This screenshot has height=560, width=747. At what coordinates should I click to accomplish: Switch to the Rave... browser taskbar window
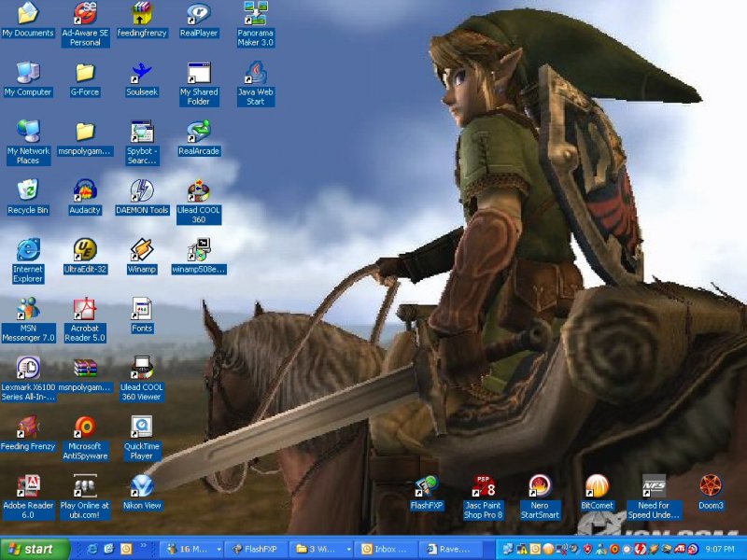point(452,549)
